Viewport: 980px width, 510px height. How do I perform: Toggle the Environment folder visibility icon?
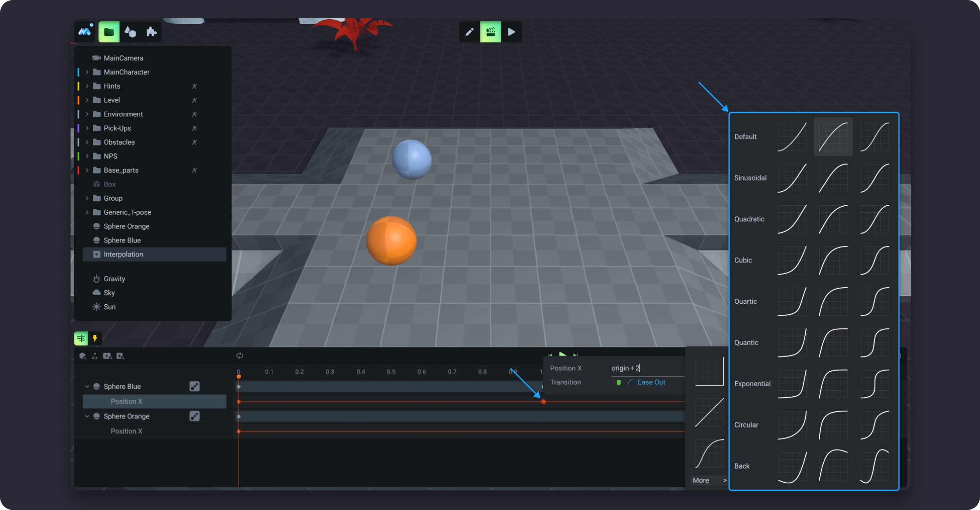[194, 114]
